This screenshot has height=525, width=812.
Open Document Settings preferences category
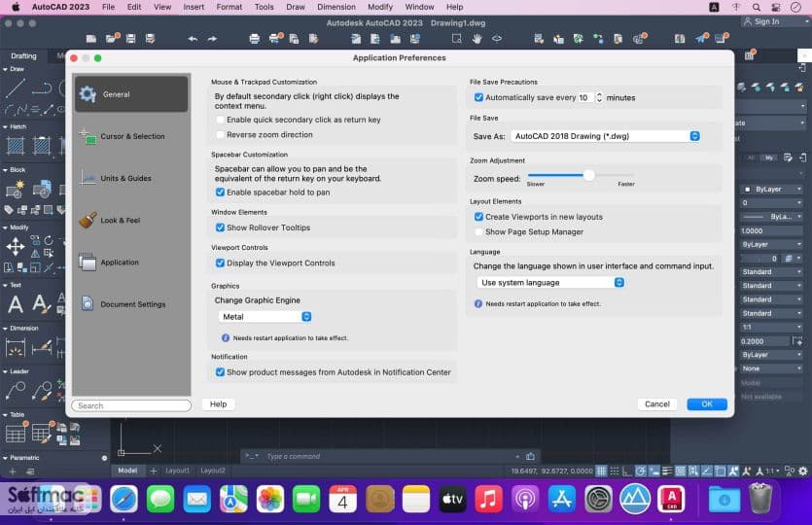tap(131, 304)
